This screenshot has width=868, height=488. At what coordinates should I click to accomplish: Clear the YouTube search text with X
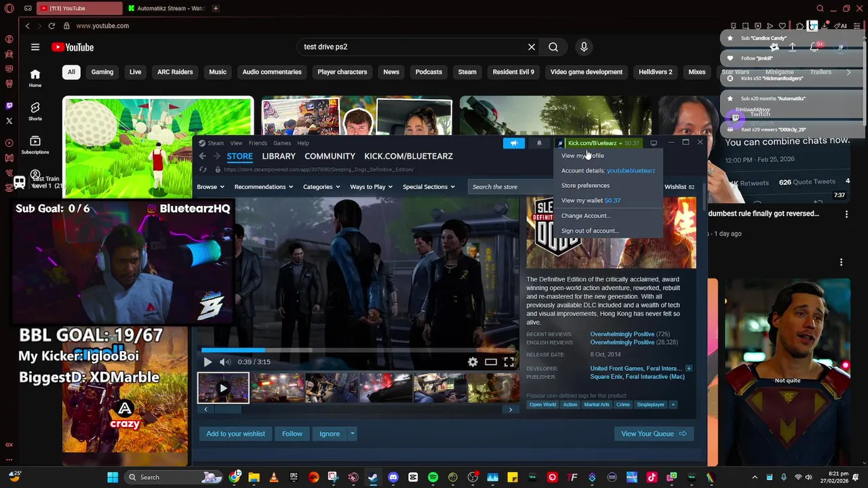pos(532,47)
